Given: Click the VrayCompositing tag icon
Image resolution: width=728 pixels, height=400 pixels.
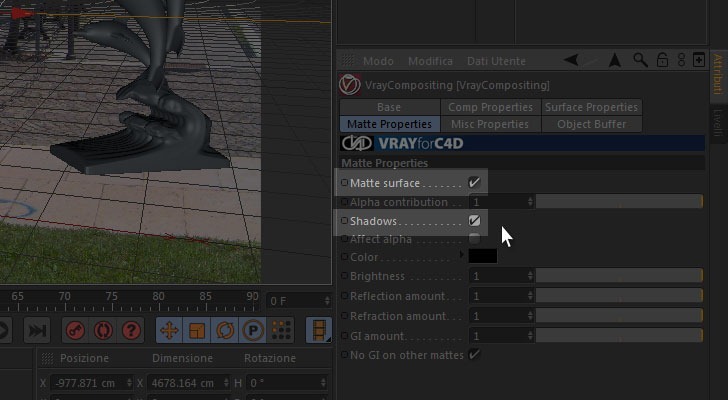Looking at the screenshot, I should (x=350, y=85).
